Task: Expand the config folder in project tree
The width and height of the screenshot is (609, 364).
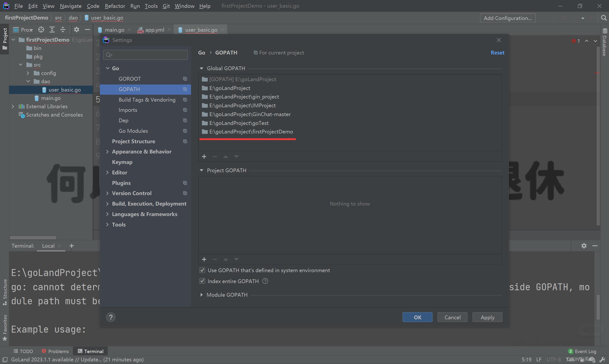Action: [28, 73]
